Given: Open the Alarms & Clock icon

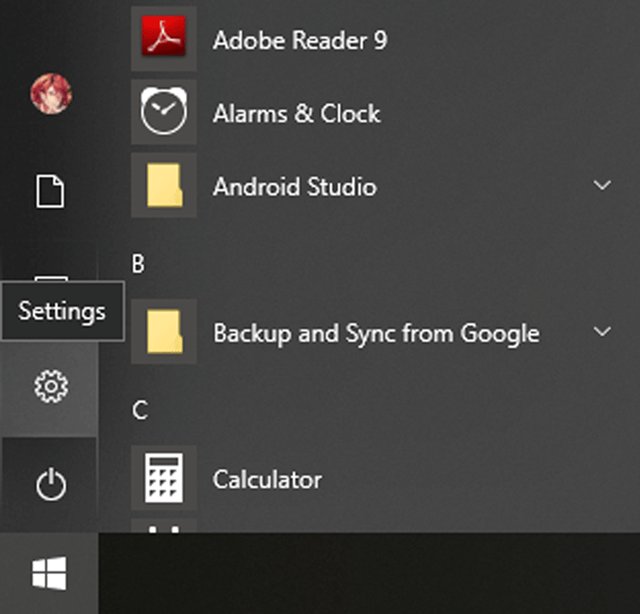Looking at the screenshot, I should (164, 111).
